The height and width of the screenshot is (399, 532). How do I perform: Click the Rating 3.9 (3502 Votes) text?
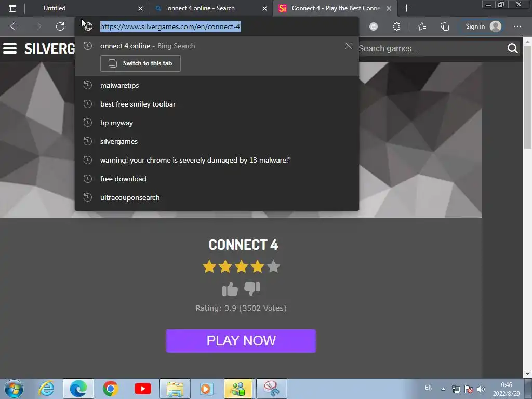241,308
